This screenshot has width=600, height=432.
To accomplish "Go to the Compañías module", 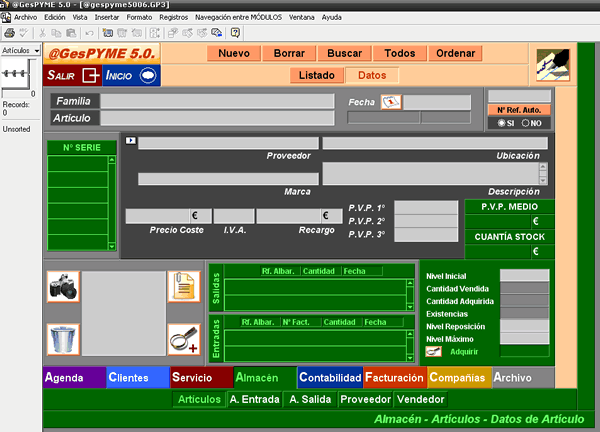I will [x=459, y=378].
